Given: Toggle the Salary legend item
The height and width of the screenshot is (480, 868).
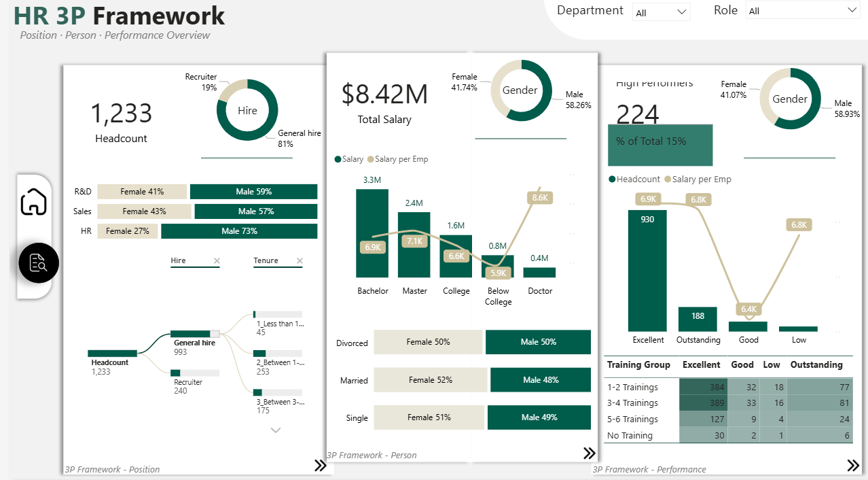Looking at the screenshot, I should coord(349,159).
